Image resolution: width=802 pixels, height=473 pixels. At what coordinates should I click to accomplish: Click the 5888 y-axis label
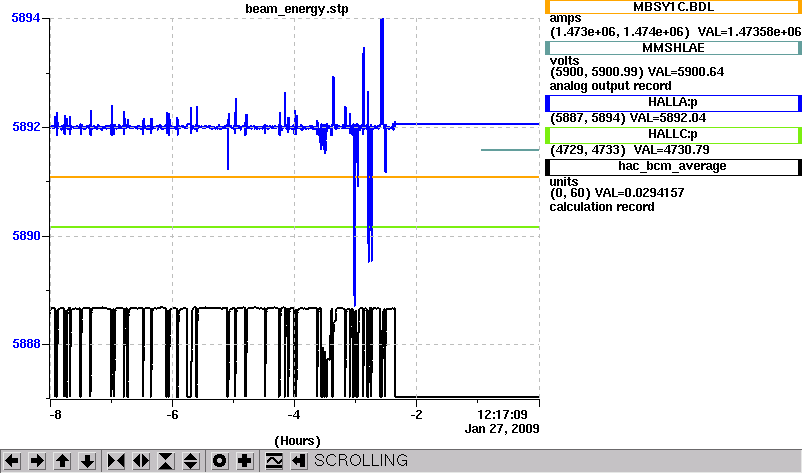coord(26,344)
